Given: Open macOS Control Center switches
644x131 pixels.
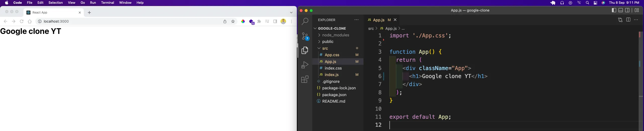Looking at the screenshot, I should (595, 3).
